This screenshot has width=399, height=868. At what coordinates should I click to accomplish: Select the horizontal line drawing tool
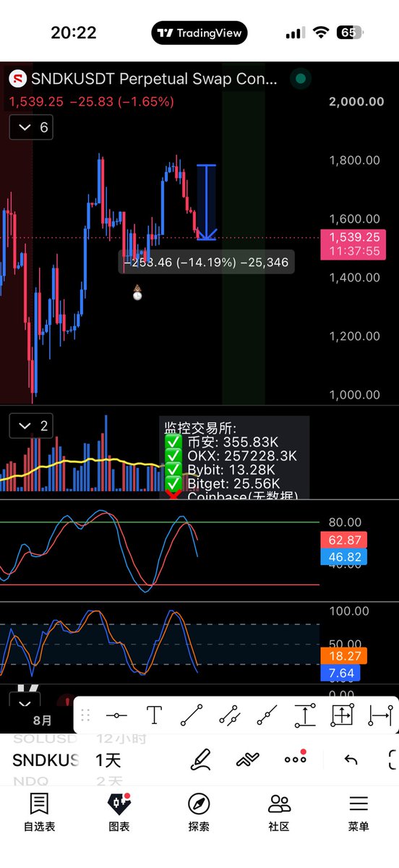pyautogui.click(x=116, y=716)
